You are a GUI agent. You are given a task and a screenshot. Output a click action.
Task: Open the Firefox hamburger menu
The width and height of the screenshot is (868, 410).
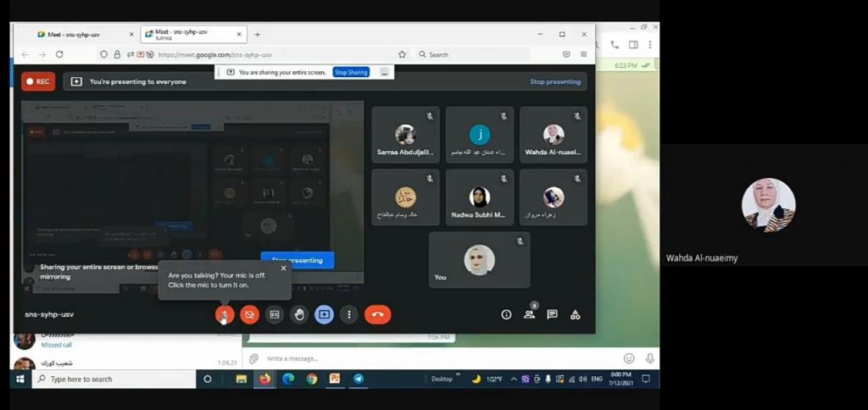tap(583, 54)
